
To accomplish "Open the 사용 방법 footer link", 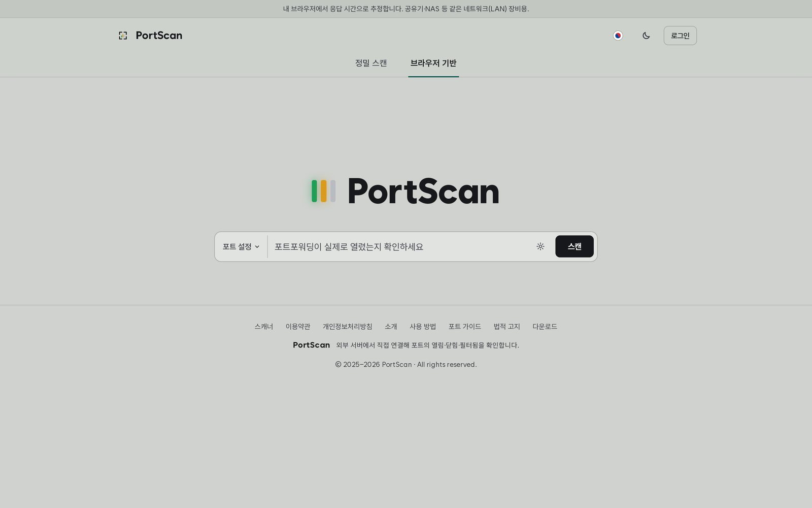I will coord(423,327).
